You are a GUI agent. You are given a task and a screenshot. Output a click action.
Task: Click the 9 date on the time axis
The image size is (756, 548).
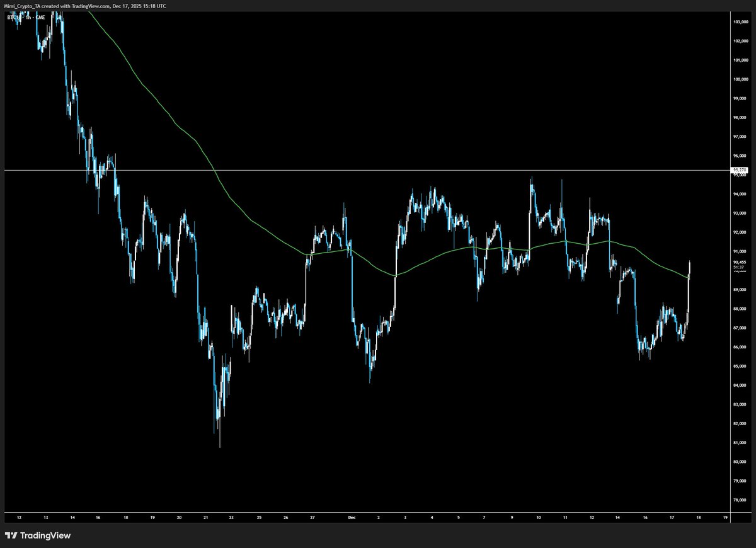point(512,517)
